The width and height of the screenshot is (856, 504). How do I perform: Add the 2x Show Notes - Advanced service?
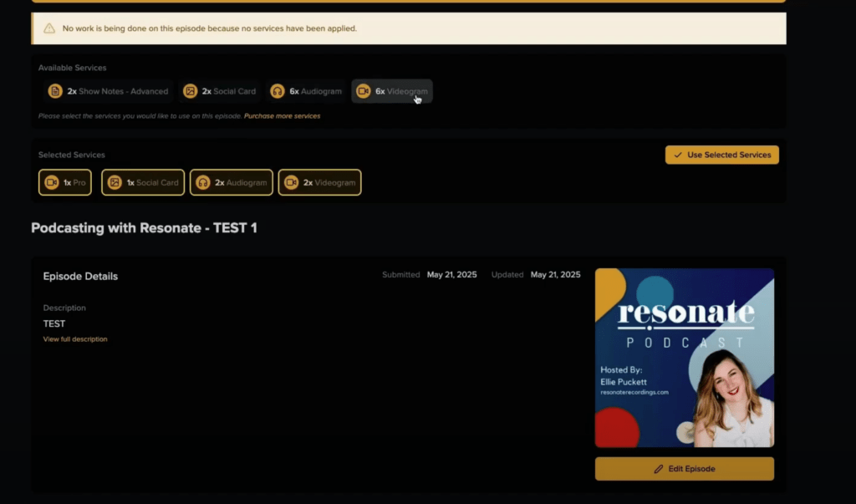[x=109, y=91]
